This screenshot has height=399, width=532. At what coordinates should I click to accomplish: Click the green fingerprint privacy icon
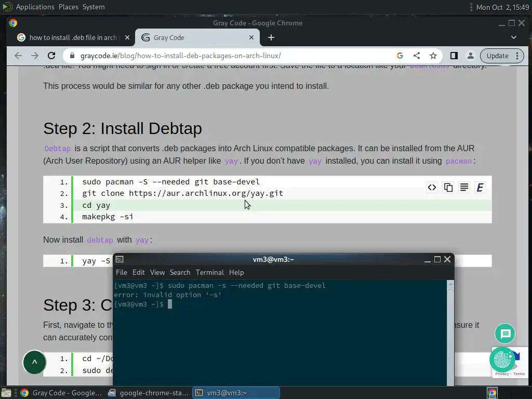(502, 360)
